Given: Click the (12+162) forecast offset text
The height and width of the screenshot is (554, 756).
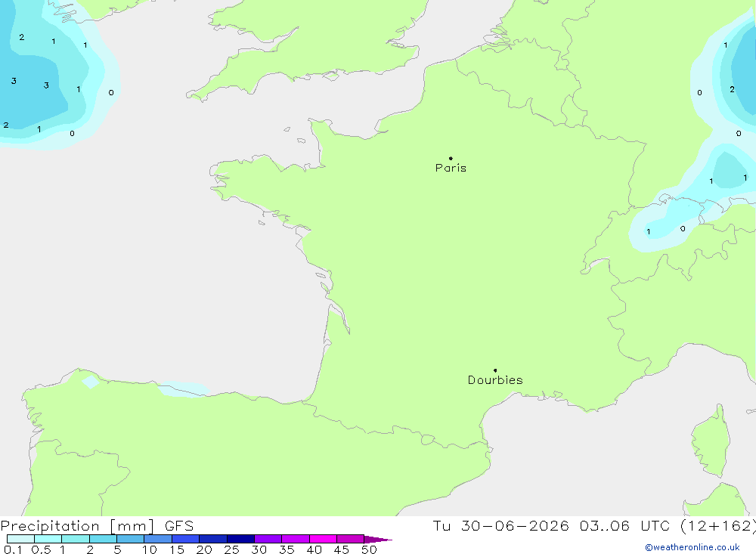Looking at the screenshot, I should point(718,525).
